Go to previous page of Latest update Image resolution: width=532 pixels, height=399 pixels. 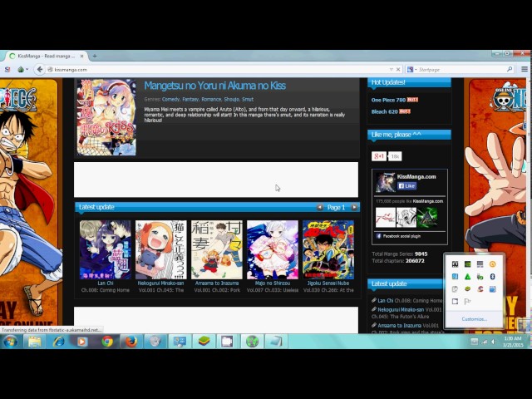tap(319, 207)
